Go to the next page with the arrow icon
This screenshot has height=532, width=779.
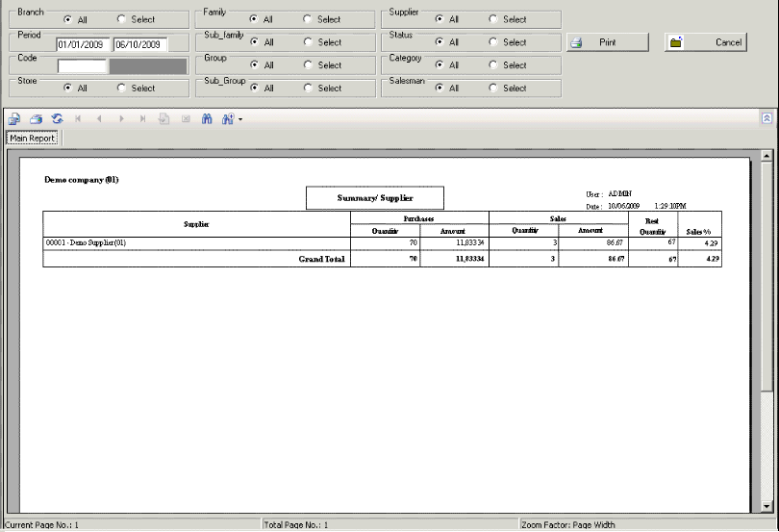tap(121, 119)
